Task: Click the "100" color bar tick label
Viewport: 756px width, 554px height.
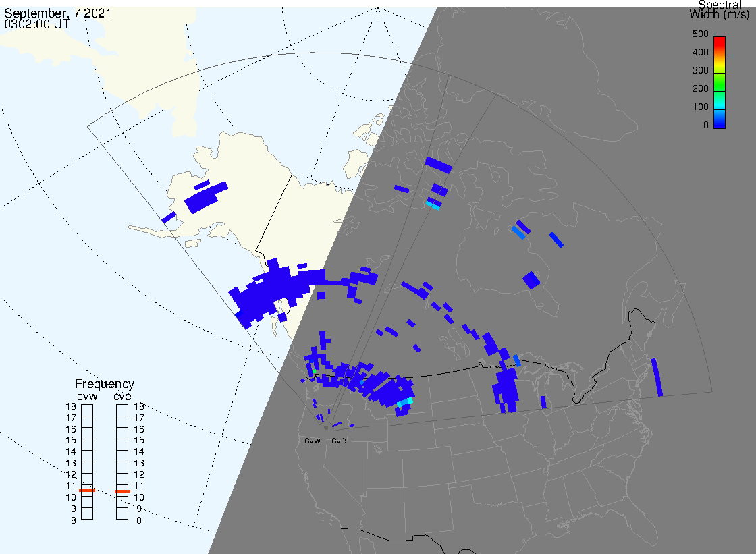Action: pyautogui.click(x=700, y=107)
